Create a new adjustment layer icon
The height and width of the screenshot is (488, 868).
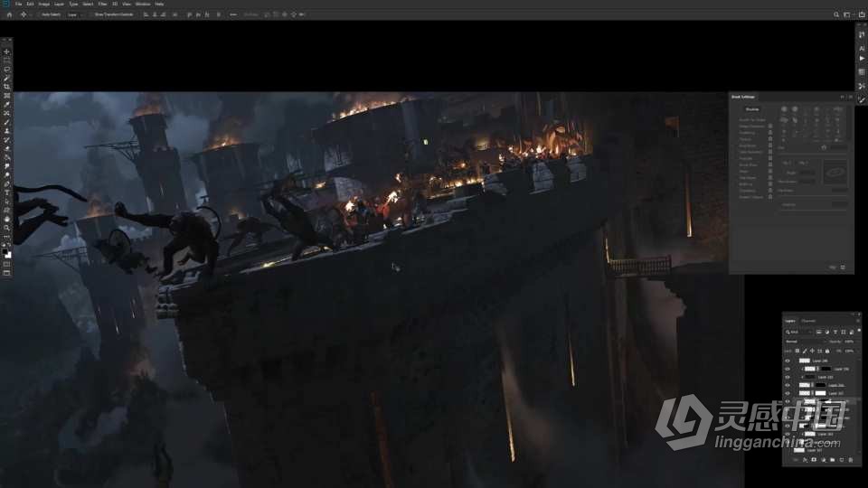823,460
